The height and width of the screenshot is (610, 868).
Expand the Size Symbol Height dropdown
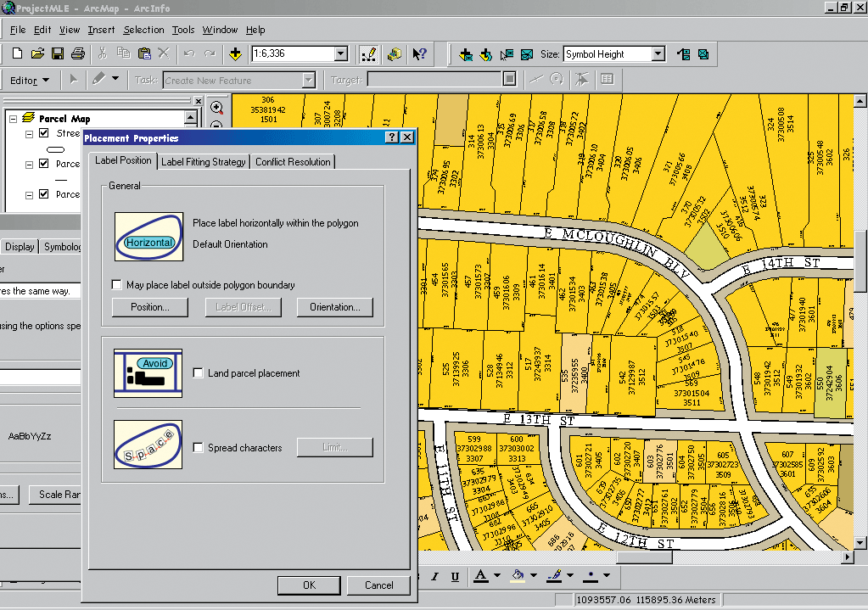click(658, 54)
